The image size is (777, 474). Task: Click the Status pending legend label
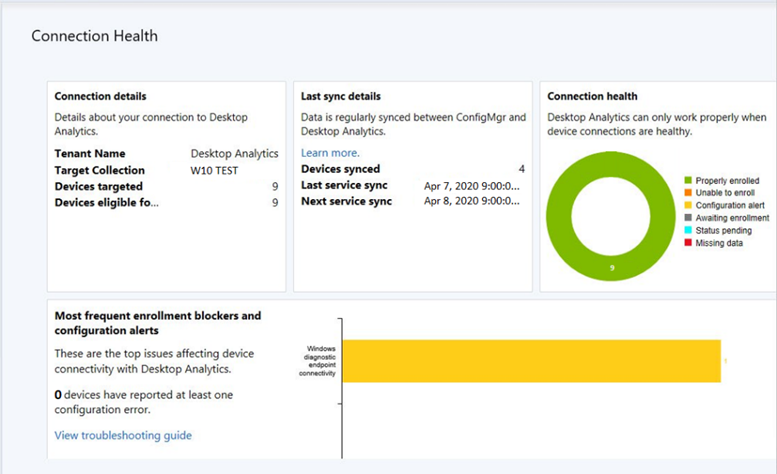pos(723,230)
